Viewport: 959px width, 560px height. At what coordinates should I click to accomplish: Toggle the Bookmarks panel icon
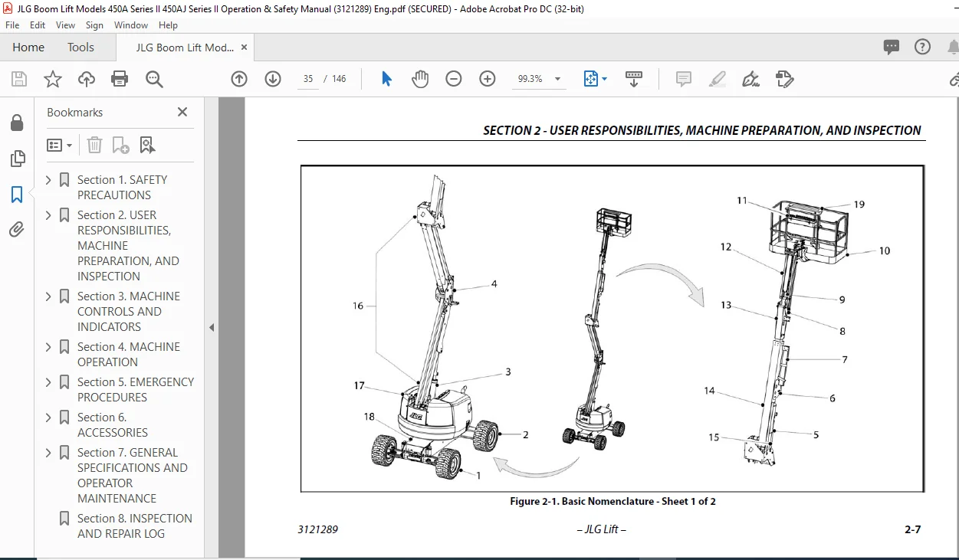17,195
